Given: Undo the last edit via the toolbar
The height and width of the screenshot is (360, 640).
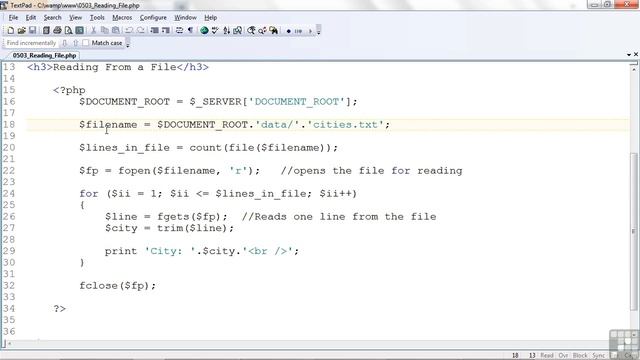Looking at the screenshot, I should [129, 31].
